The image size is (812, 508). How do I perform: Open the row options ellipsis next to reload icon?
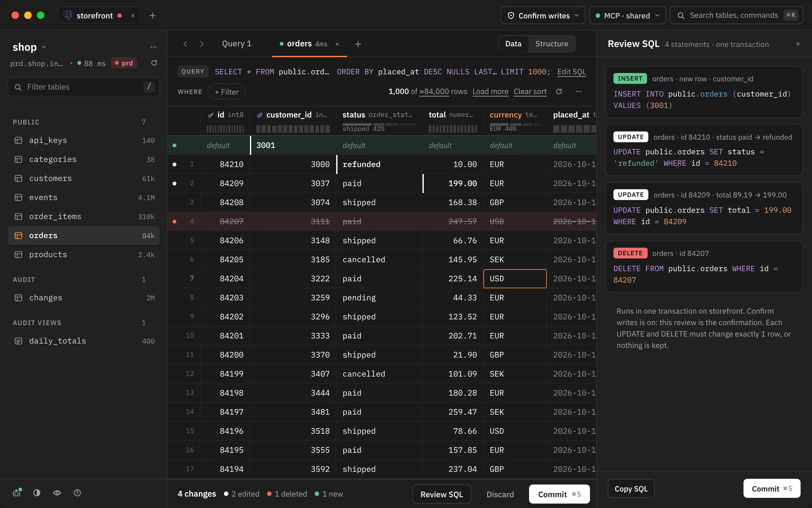point(579,91)
